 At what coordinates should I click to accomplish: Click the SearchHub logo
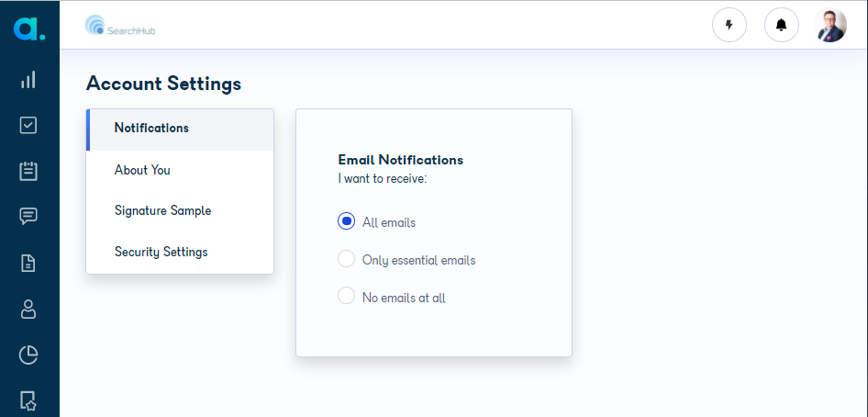pyautogui.click(x=120, y=26)
